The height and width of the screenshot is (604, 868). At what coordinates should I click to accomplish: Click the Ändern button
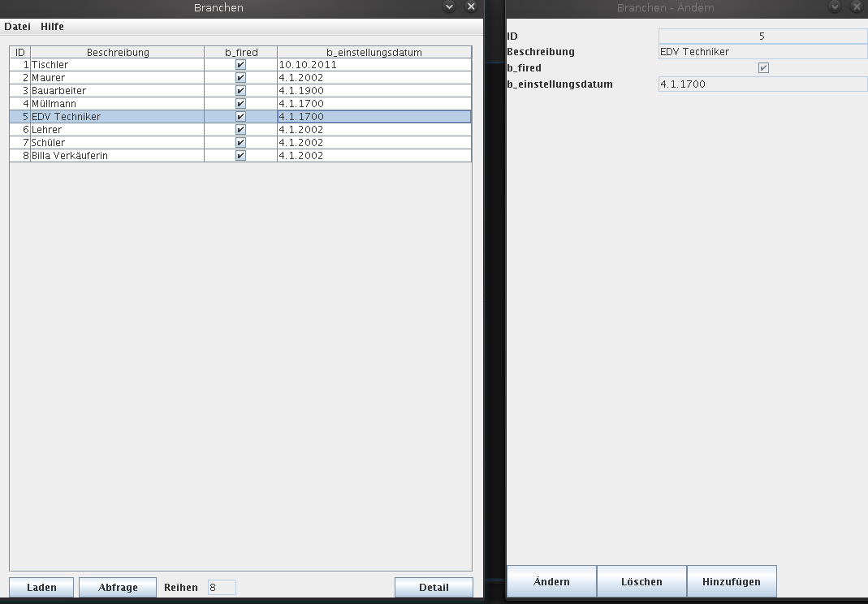551,581
